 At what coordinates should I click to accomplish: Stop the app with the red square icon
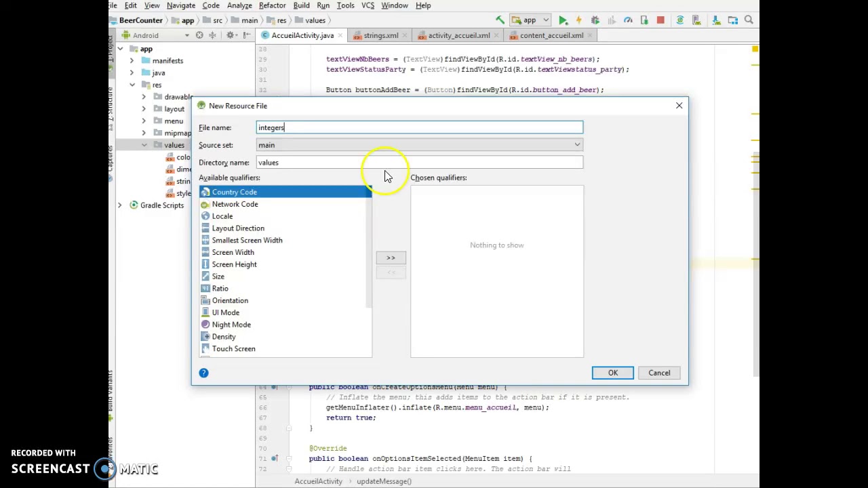tap(660, 20)
